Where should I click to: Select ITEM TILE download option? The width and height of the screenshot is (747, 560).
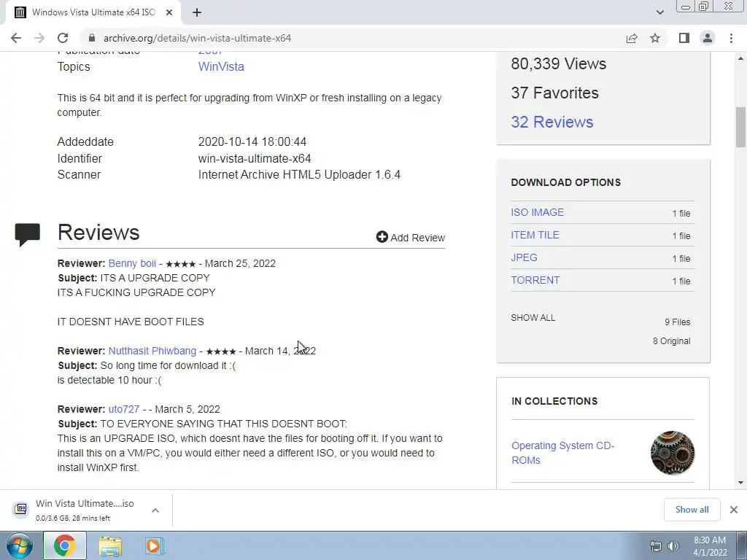click(535, 235)
